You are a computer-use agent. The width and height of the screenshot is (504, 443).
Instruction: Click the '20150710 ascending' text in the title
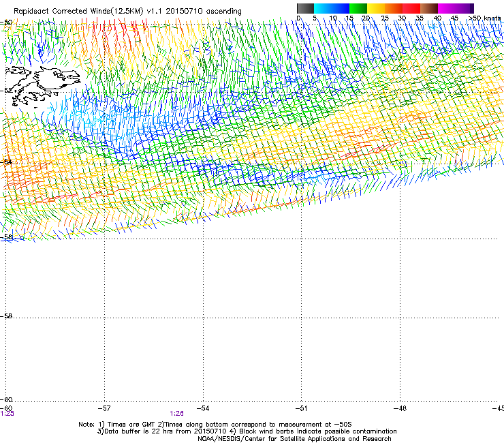[204, 11]
